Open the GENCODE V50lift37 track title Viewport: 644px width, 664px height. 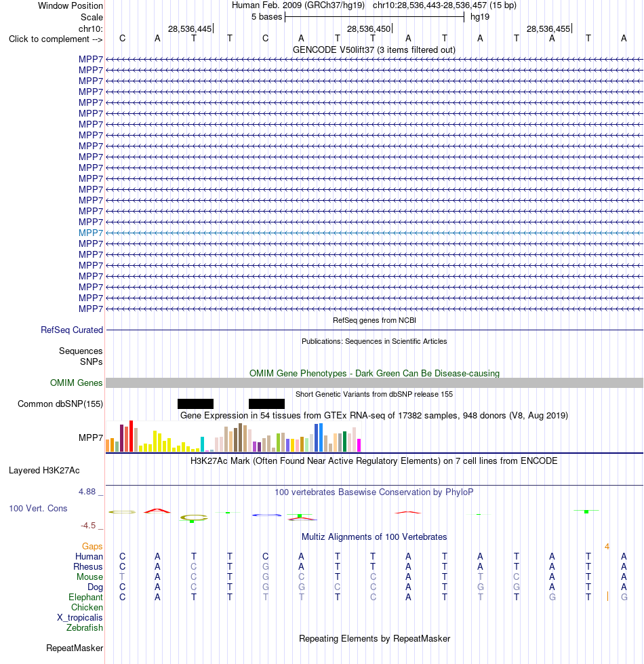(x=374, y=50)
